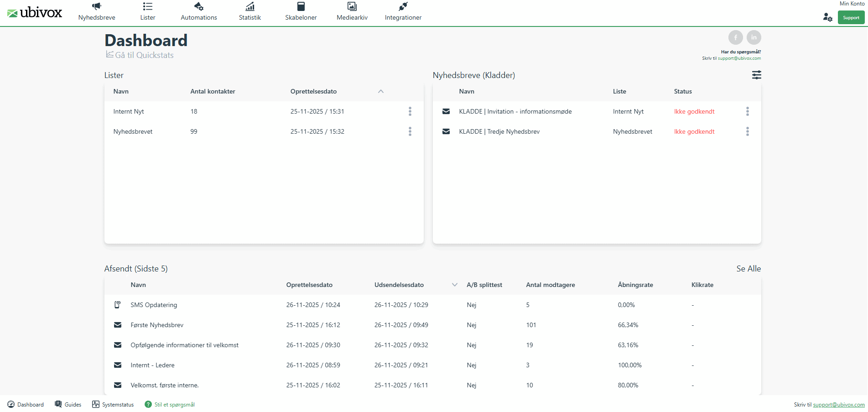Open the account settings person icon
This screenshot has width=868, height=412.
[x=827, y=17]
